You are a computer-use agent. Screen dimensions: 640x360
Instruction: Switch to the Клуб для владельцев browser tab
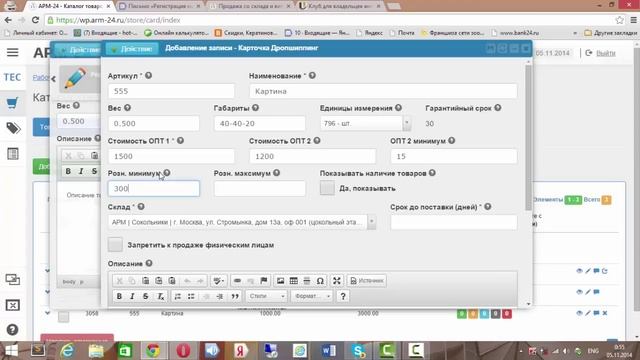point(340,6)
